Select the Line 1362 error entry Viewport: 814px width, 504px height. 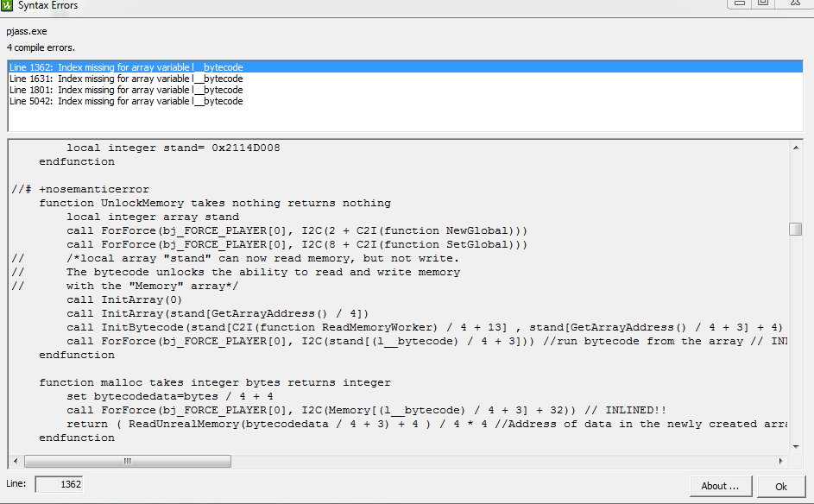coord(126,67)
